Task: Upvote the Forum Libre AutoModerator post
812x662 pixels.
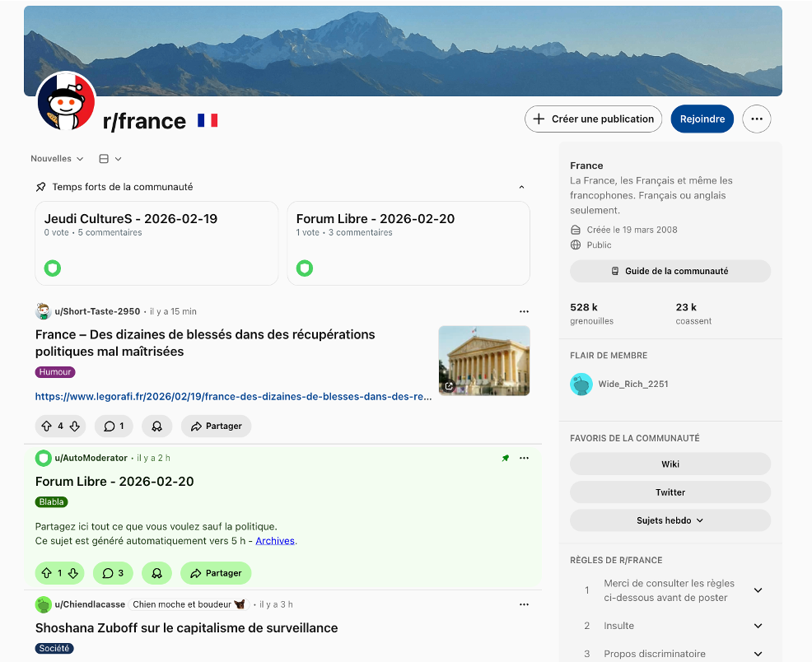Action: [x=47, y=573]
